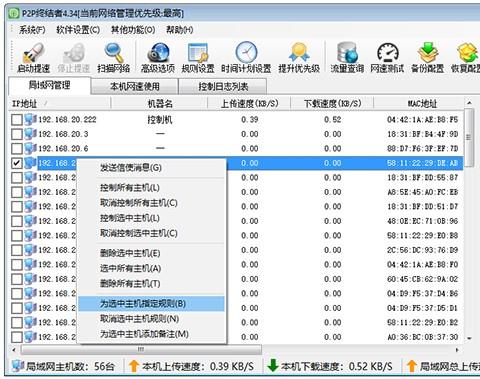Click vertical scrollbar down arrow

tap(469, 338)
